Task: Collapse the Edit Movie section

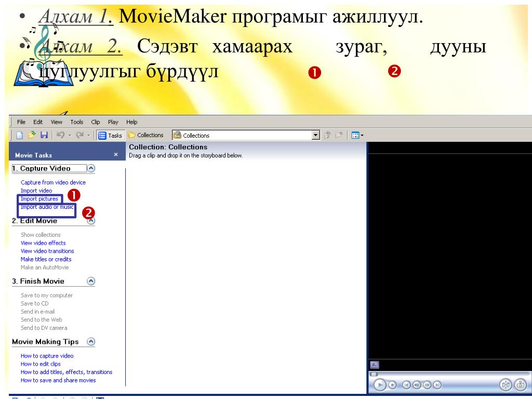Action: [91, 221]
